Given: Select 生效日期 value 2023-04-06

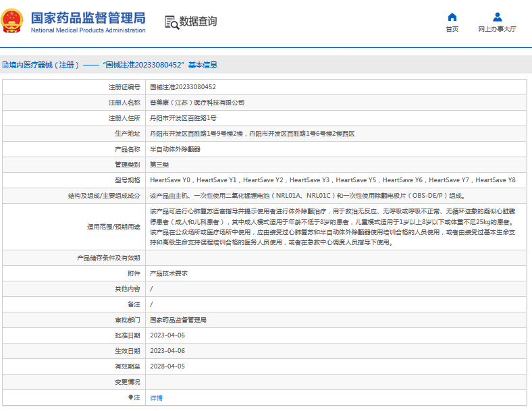Looking at the screenshot, I should point(167,351).
